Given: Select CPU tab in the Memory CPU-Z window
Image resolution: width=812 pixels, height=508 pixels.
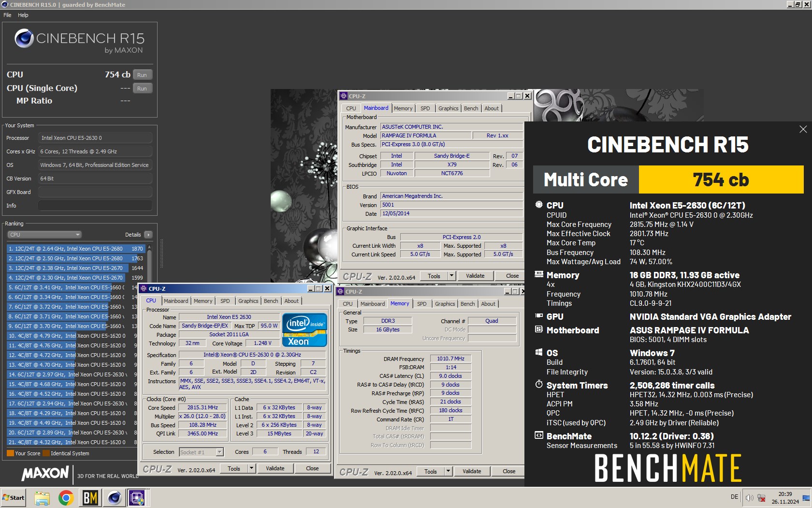Looking at the screenshot, I should [x=348, y=304].
